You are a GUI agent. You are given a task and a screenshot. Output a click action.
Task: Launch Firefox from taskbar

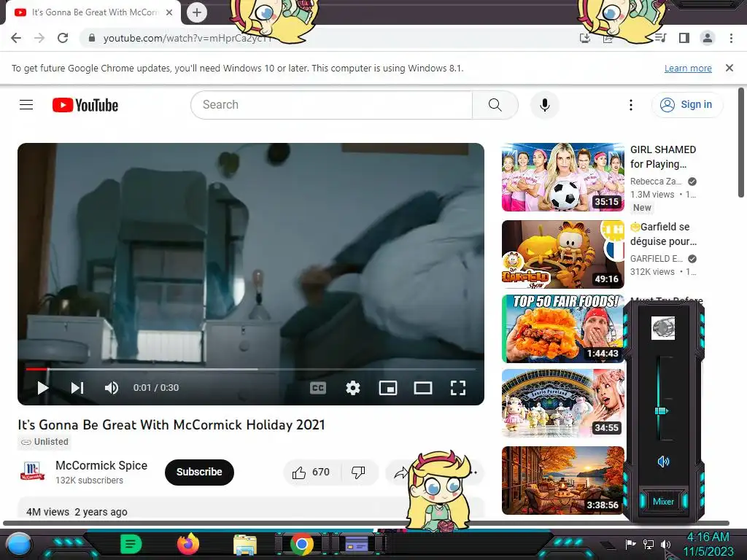click(188, 544)
